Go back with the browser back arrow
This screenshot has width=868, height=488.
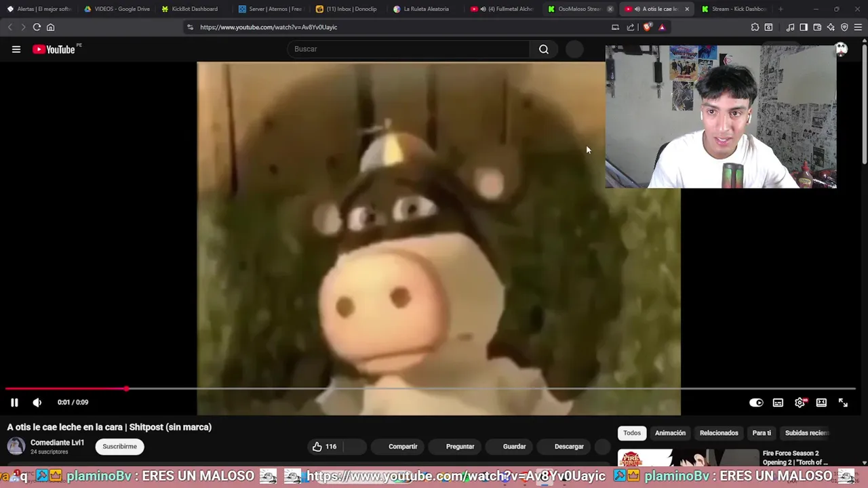pos(9,27)
